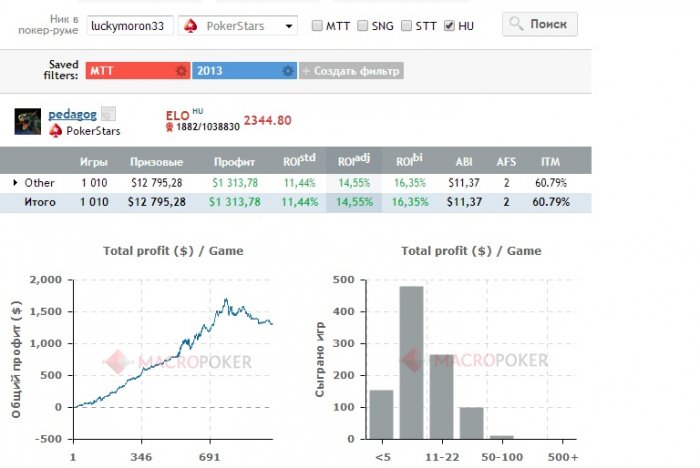Click Создать фильтр button
The width and height of the screenshot is (700, 468).
tap(351, 71)
